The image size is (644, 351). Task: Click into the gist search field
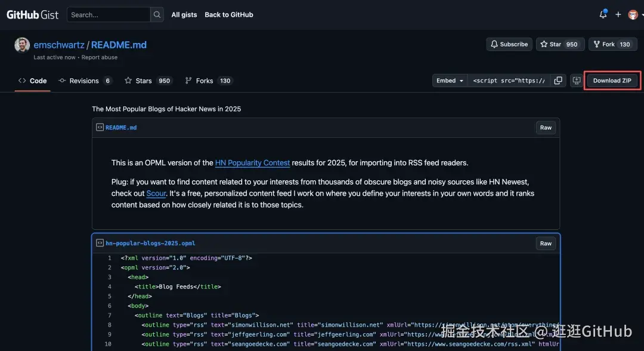pyautogui.click(x=109, y=14)
